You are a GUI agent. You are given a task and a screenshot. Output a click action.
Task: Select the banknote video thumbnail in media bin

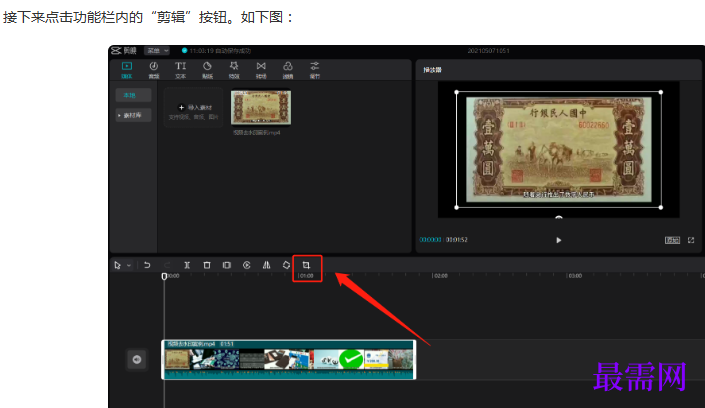click(x=261, y=108)
